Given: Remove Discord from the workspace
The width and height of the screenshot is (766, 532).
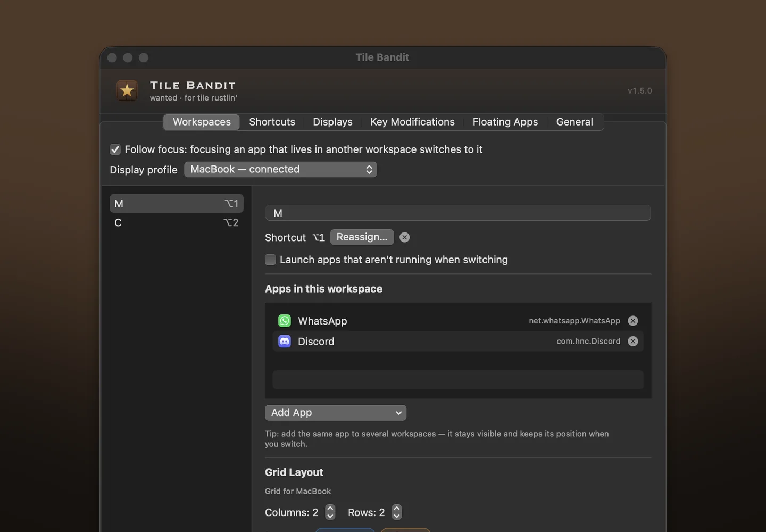Looking at the screenshot, I should (633, 342).
